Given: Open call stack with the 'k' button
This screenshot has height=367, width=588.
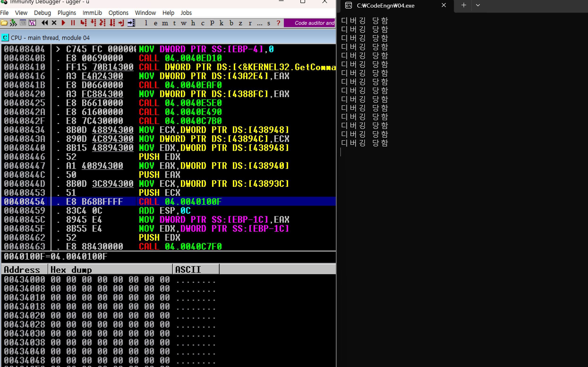Looking at the screenshot, I should (221, 23).
